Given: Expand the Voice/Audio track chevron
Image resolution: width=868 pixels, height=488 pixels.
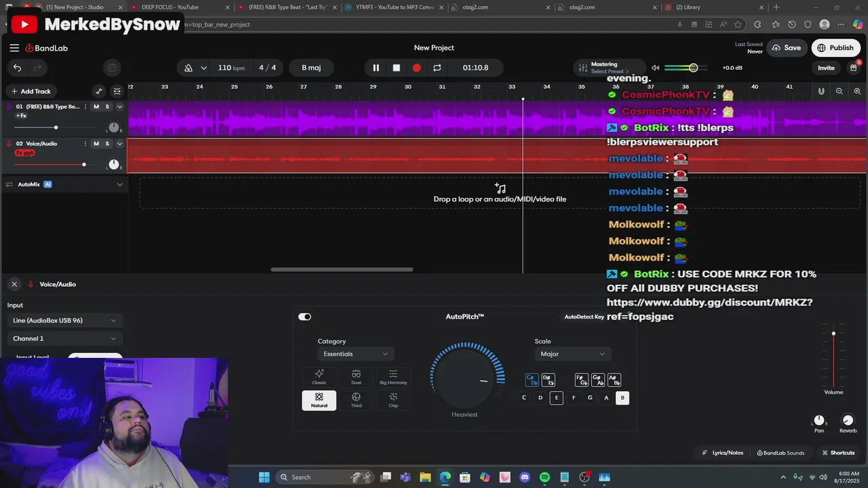Looking at the screenshot, I should pyautogui.click(x=119, y=144).
